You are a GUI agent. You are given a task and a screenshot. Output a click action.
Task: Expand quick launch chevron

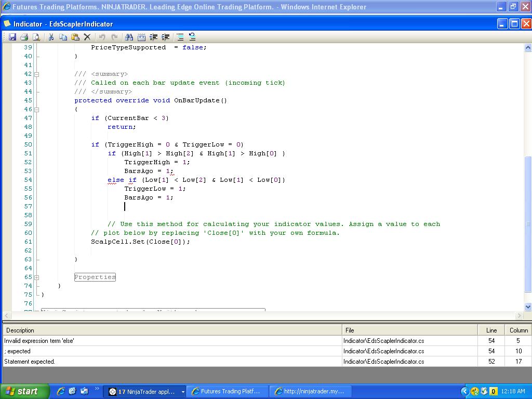click(97, 389)
